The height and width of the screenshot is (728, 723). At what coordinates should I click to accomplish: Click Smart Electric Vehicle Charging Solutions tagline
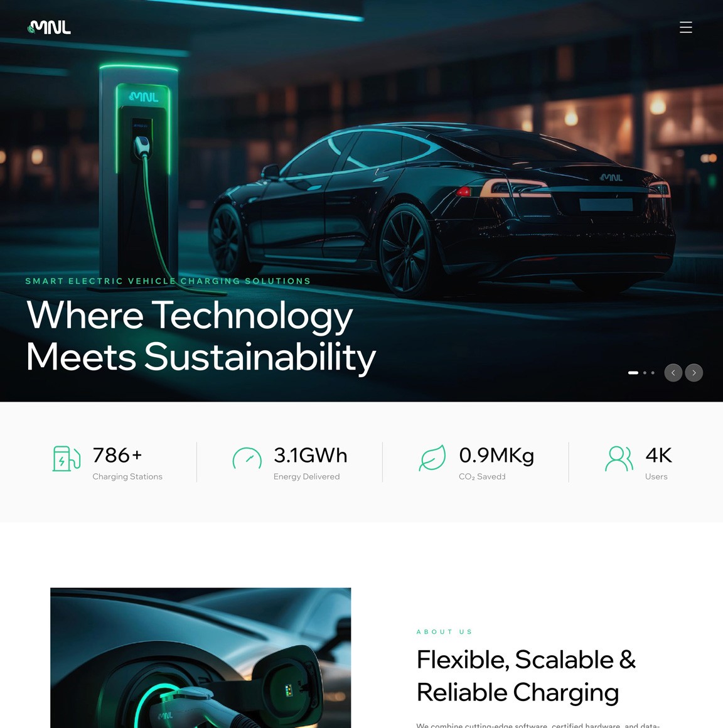click(168, 281)
